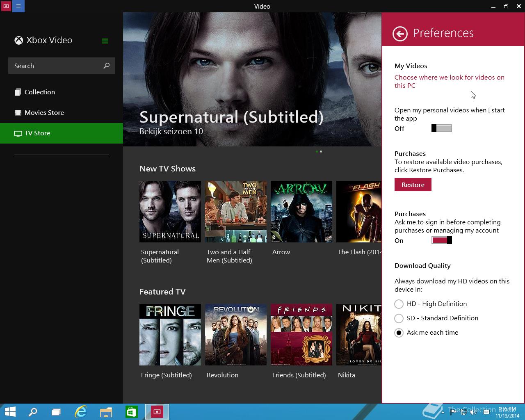Open the green hamburger menu icon
The width and height of the screenshot is (525, 420).
[105, 41]
